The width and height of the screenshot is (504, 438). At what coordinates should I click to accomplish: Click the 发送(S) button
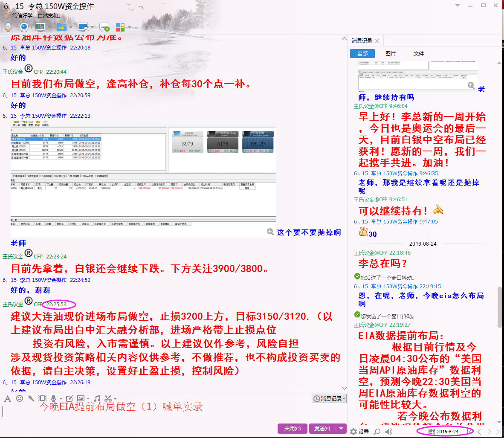pyautogui.click(x=322, y=429)
